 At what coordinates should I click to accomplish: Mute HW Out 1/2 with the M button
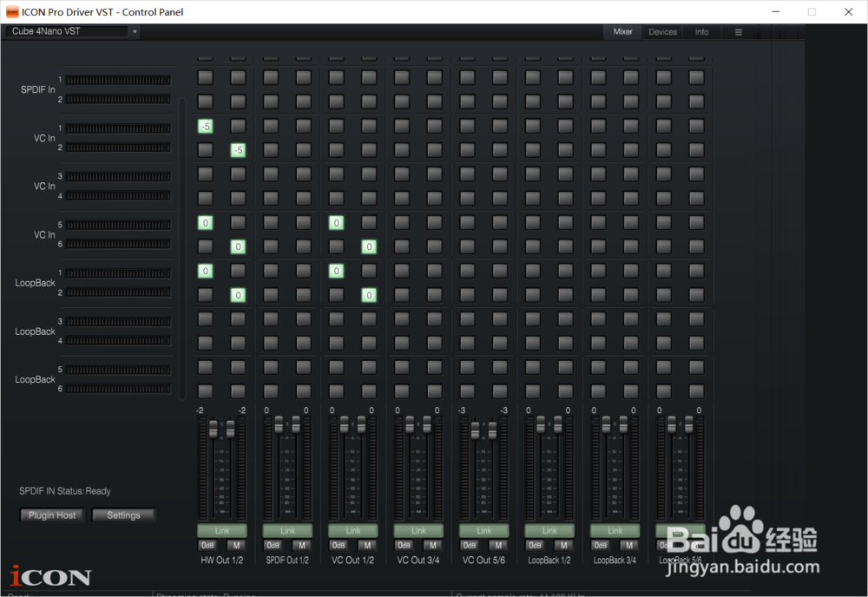coord(236,546)
